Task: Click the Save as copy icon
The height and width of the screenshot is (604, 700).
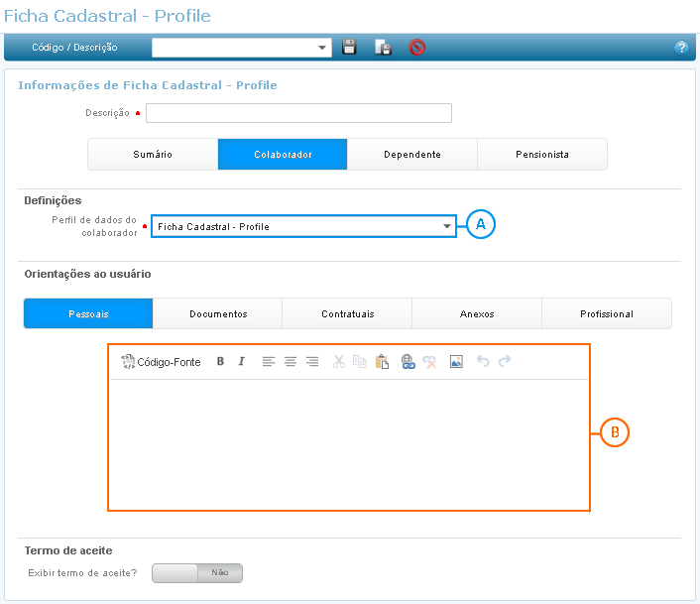Action: pyautogui.click(x=383, y=47)
